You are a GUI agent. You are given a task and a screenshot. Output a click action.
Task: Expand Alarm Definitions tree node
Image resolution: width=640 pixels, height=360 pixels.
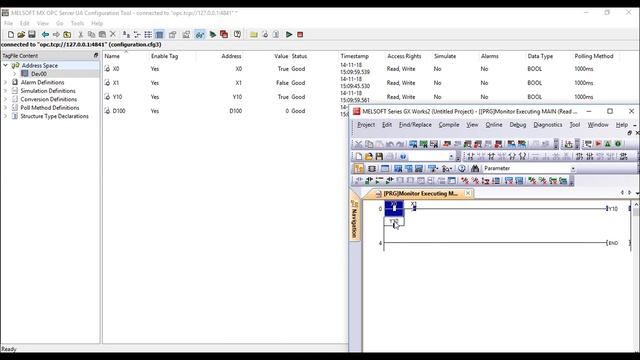[x=6, y=82]
